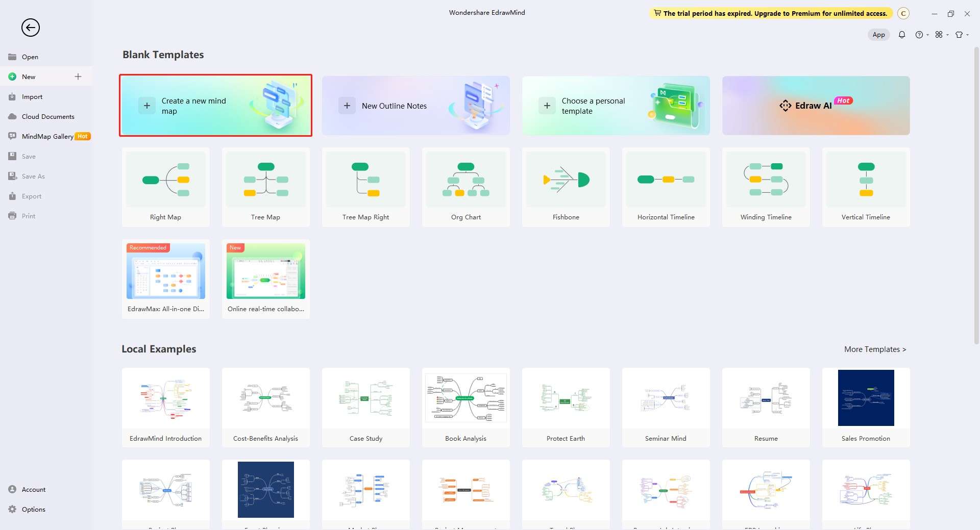980x530 pixels.
Task: Click upgrade to Premium trial banner
Action: point(771,13)
